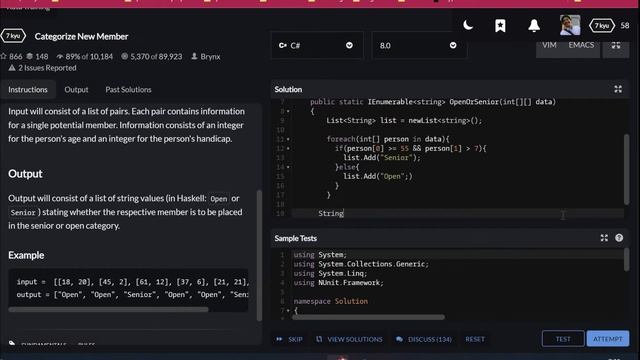Skip this kata
The width and height of the screenshot is (640, 360).
click(x=290, y=339)
